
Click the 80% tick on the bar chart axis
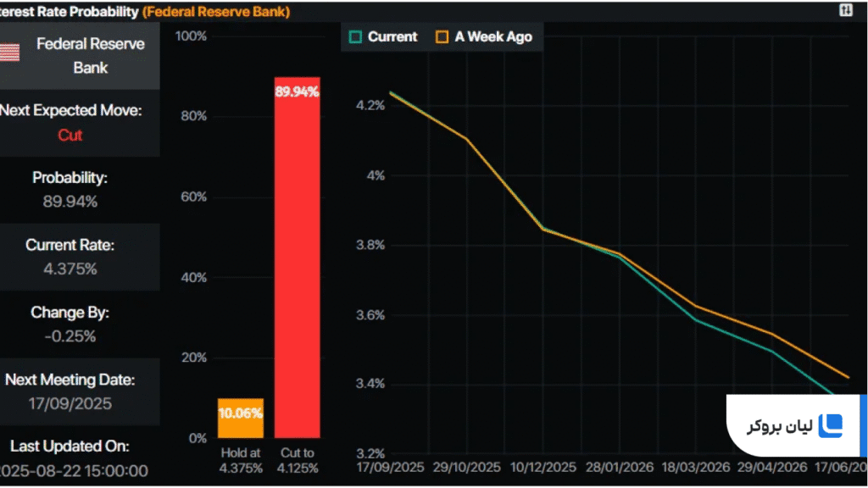pyautogui.click(x=194, y=116)
